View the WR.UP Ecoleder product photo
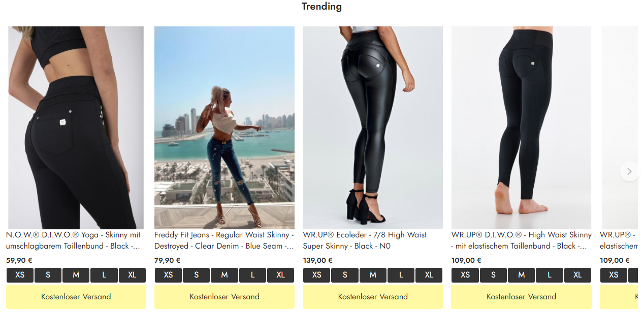Viewport: 644px width, 312px height. [x=373, y=128]
